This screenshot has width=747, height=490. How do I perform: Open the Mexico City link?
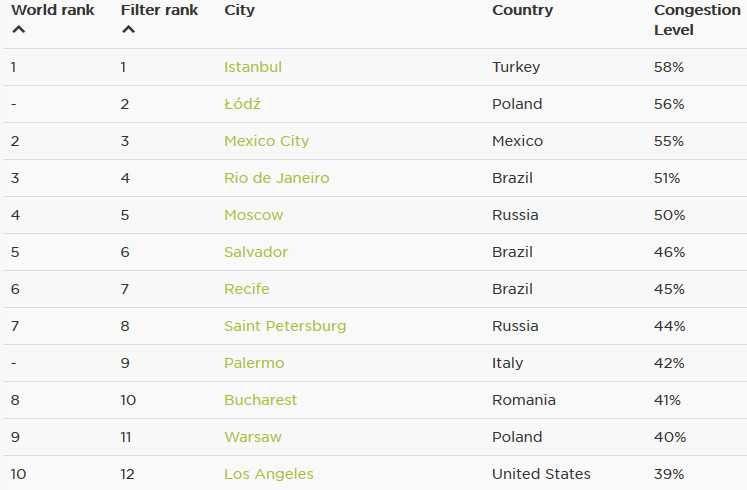pos(266,141)
